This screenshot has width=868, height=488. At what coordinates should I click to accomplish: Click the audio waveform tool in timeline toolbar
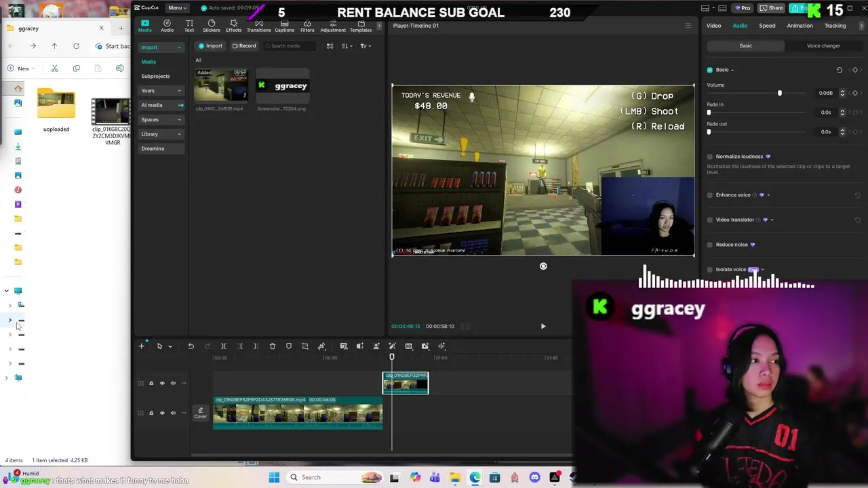pos(441,346)
